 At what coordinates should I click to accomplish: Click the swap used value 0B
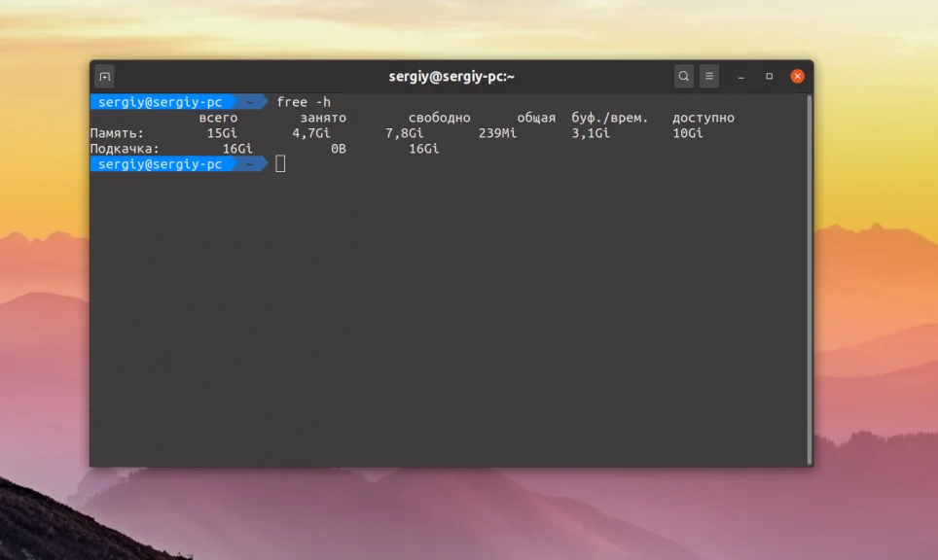(339, 149)
